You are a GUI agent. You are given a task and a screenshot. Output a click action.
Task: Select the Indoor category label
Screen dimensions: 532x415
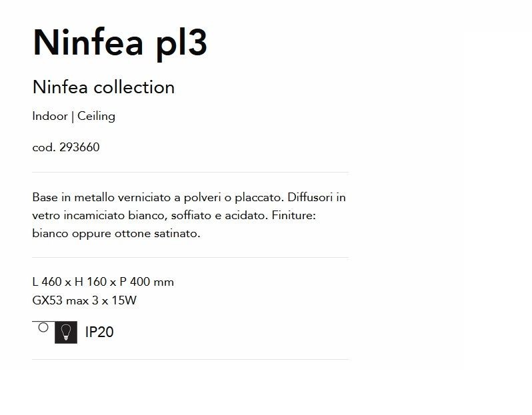pos(50,116)
